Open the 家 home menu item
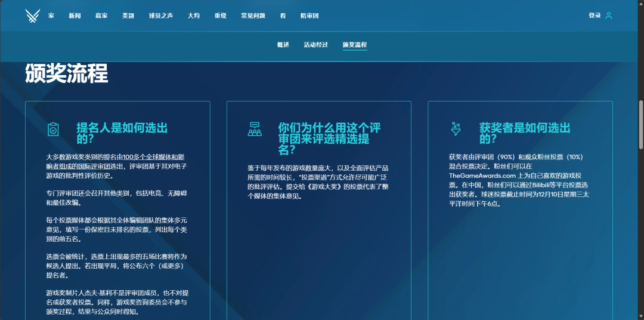This screenshot has width=644, height=320. pyautogui.click(x=51, y=16)
